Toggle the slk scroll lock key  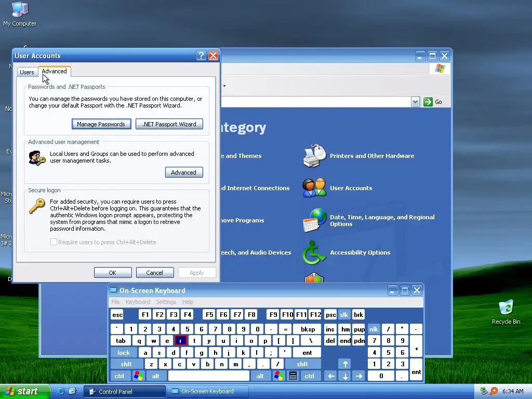[344, 314]
